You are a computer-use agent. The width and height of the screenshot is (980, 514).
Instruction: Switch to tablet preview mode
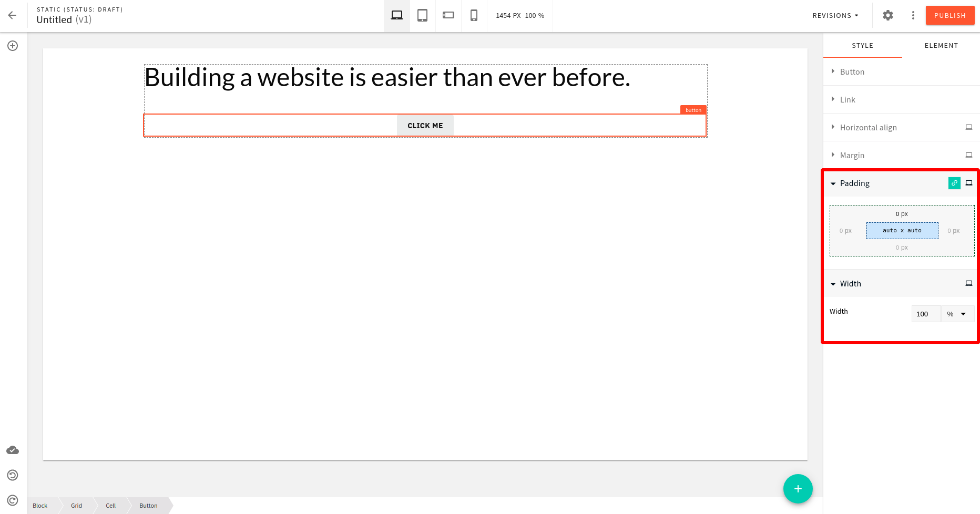point(422,15)
